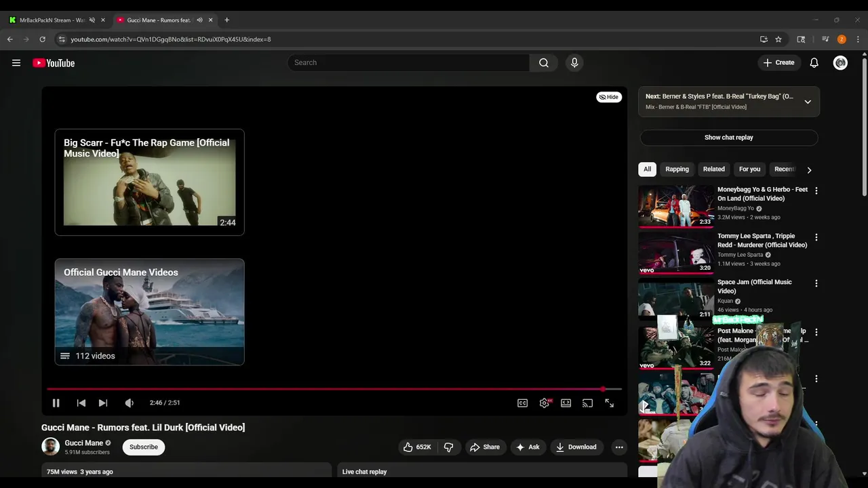Go to the YouTube home logo
Screen dimensions: 868x488
click(x=54, y=63)
